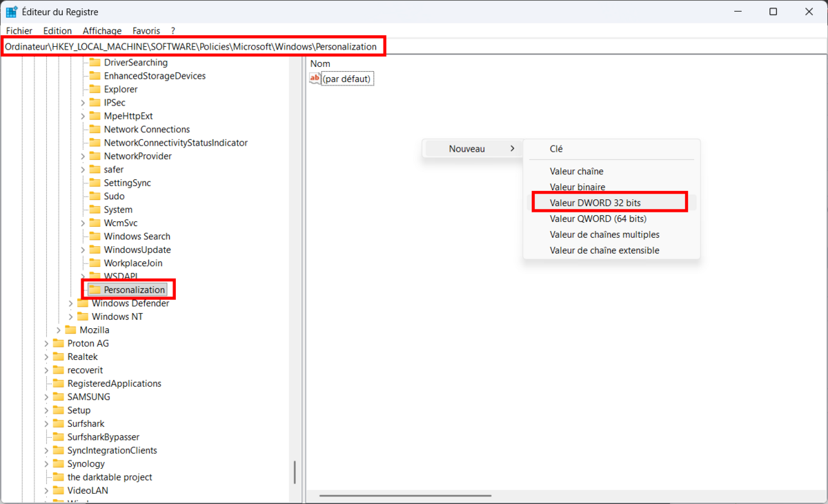Expand the Windows NT key
Image resolution: width=828 pixels, height=504 pixels.
tap(70, 317)
